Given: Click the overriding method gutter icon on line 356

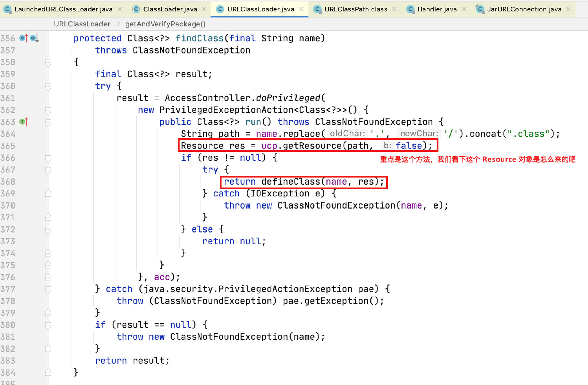Looking at the screenshot, I should (x=24, y=38).
